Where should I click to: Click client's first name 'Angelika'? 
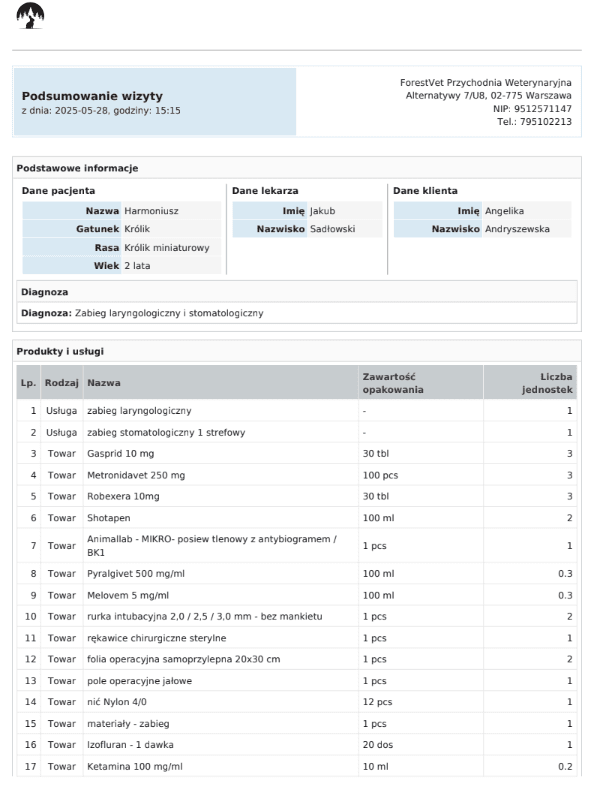coord(504,211)
